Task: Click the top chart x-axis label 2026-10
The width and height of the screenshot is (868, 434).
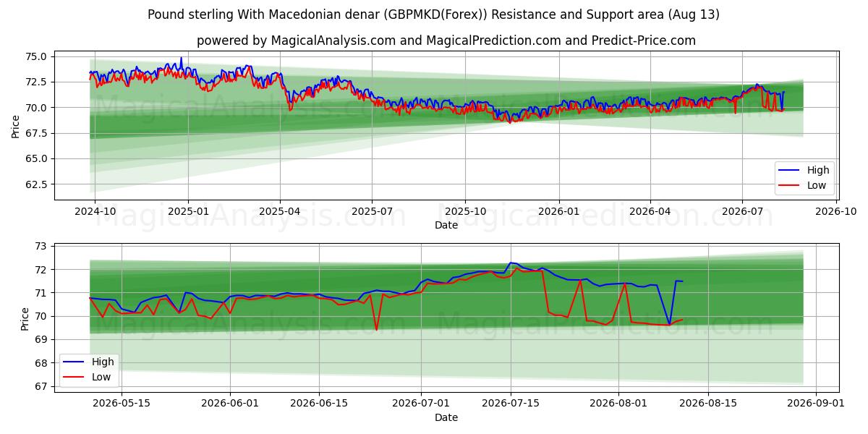Action: [x=835, y=213]
